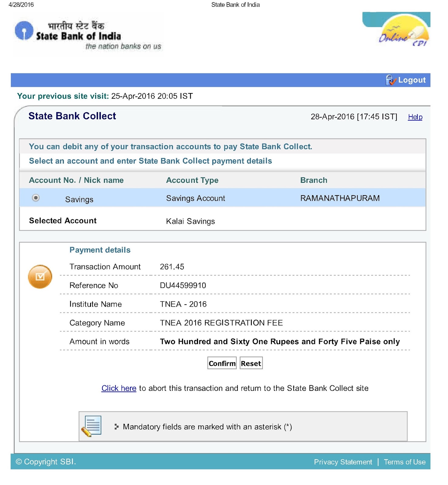Click the institute name TNEA - 2016
Screen dimensions: 448x485
183,304
